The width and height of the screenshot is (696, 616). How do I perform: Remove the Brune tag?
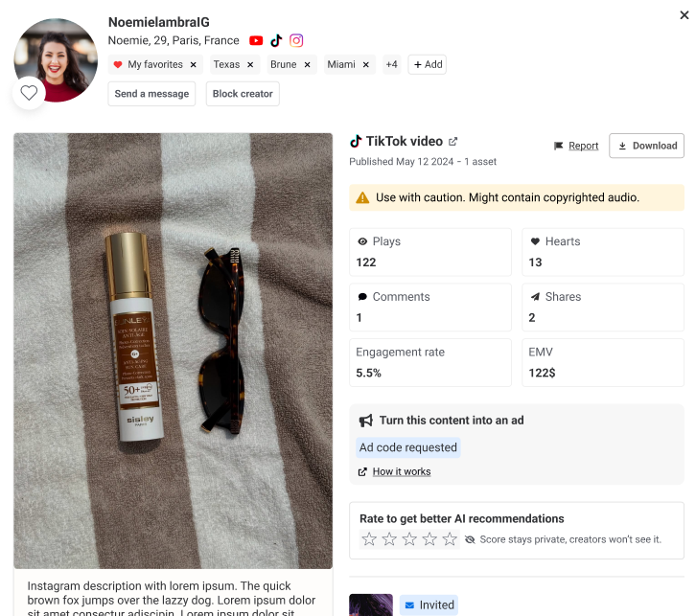[x=307, y=64]
